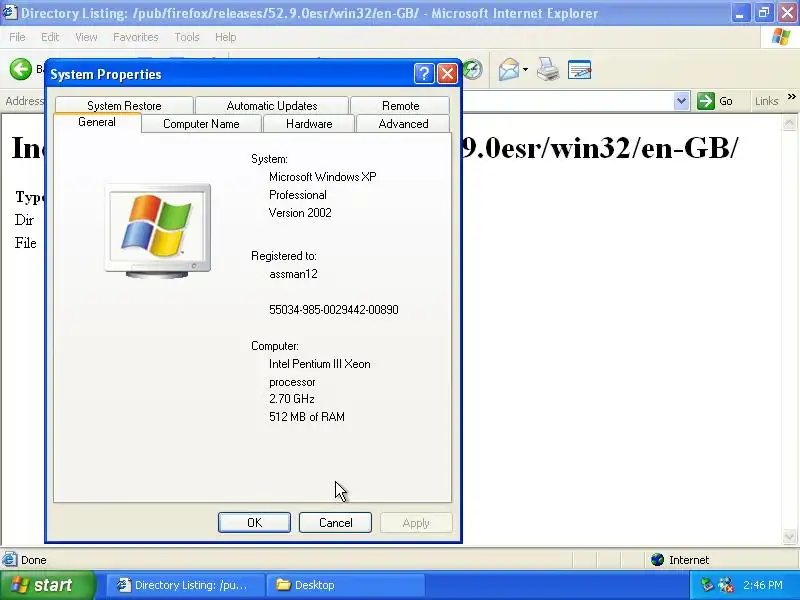The width and height of the screenshot is (800, 600).
Task: Open the Start menu
Action: tap(47, 585)
